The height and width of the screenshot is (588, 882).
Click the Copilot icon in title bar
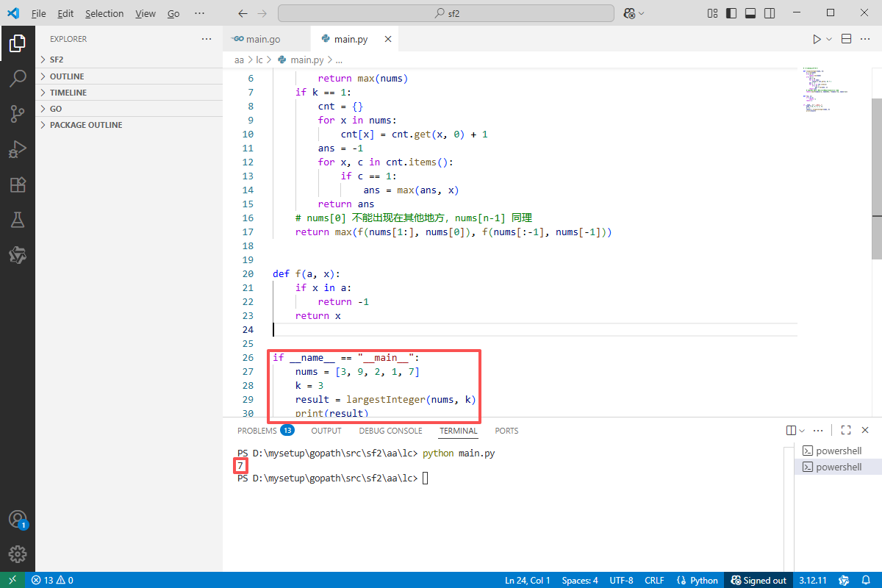pyautogui.click(x=629, y=13)
